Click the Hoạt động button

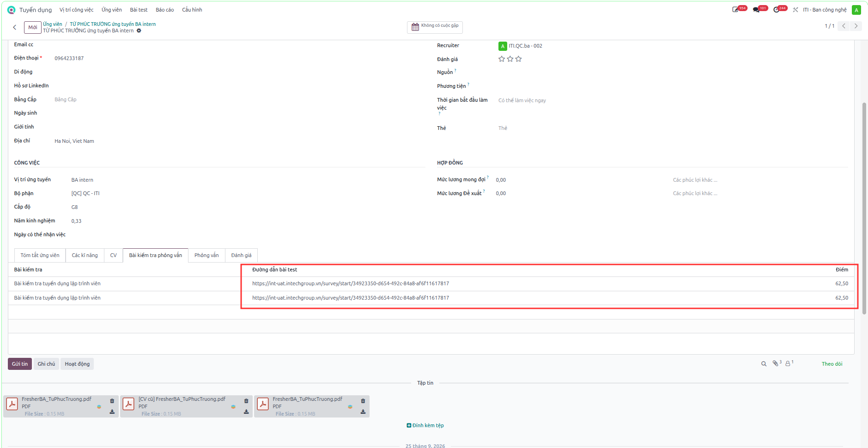pyautogui.click(x=77, y=364)
